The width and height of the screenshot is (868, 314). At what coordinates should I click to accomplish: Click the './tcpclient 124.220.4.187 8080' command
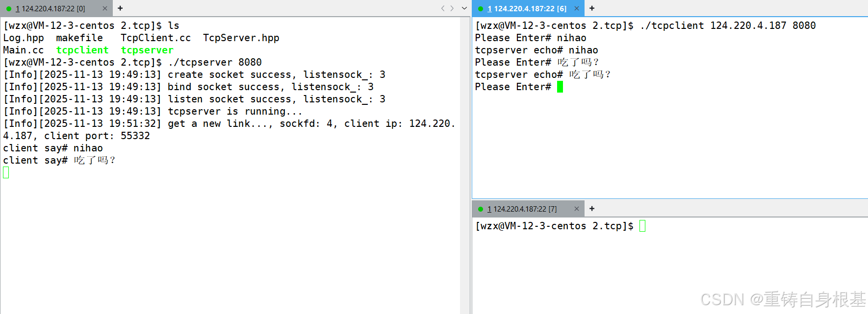[x=728, y=25]
